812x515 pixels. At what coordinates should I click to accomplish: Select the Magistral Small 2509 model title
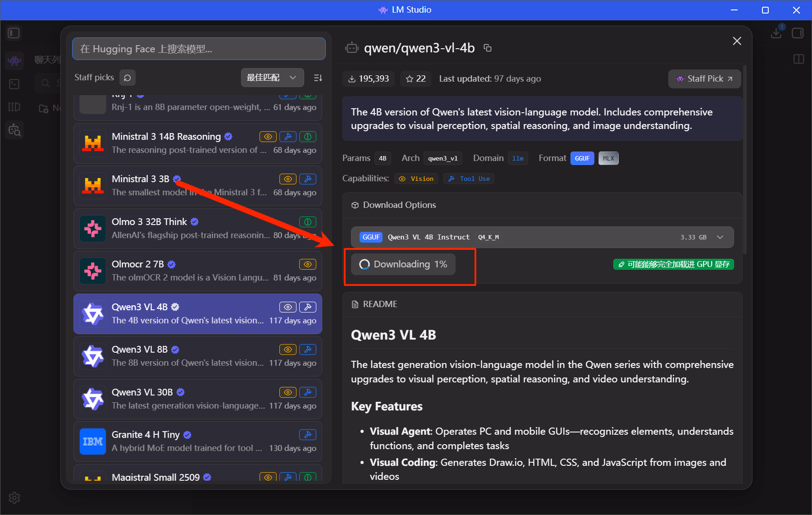(155, 478)
